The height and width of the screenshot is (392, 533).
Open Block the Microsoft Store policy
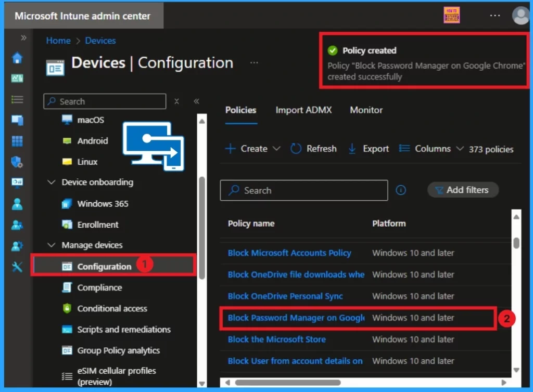(x=277, y=339)
